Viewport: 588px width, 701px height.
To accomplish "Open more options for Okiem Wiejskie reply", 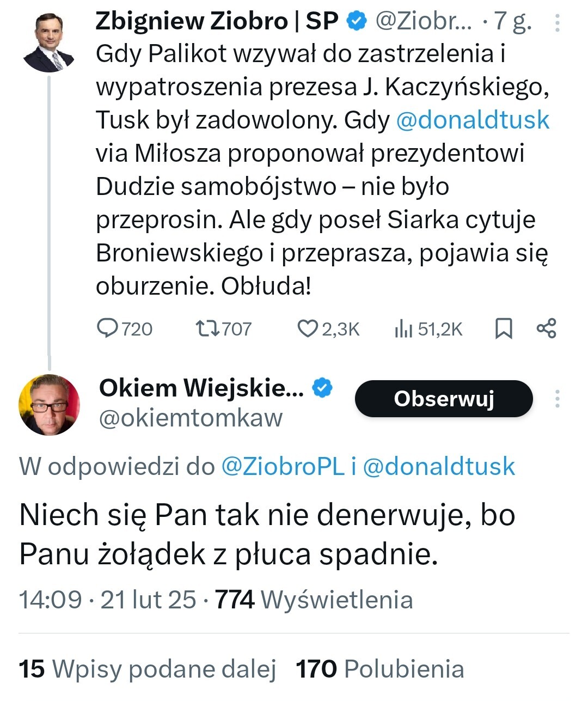I will [558, 399].
